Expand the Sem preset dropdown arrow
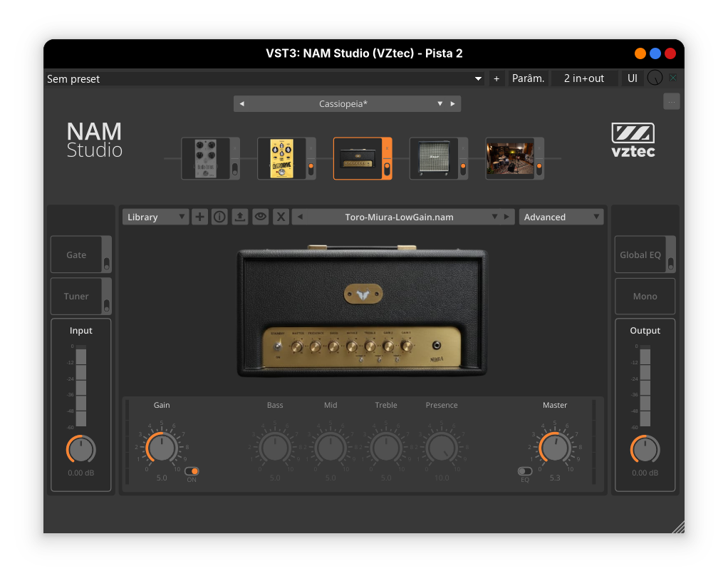Viewport: 728px width, 581px height. (478, 78)
